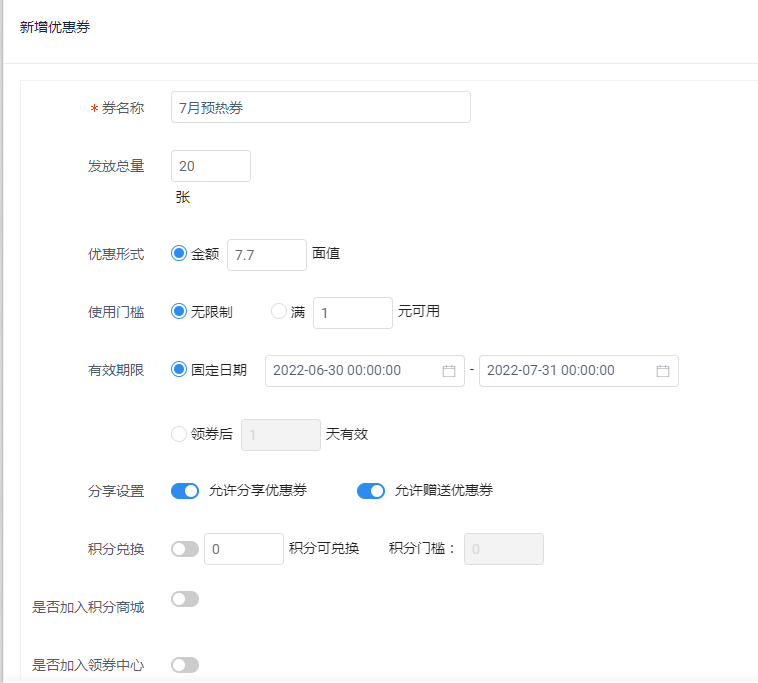The image size is (758, 683).
Task: Select the 无限制 threshold radio
Action: pos(179,311)
